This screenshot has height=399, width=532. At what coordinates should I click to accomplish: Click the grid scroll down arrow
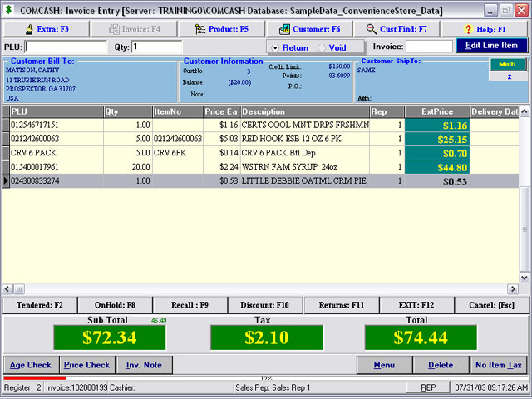(x=525, y=278)
